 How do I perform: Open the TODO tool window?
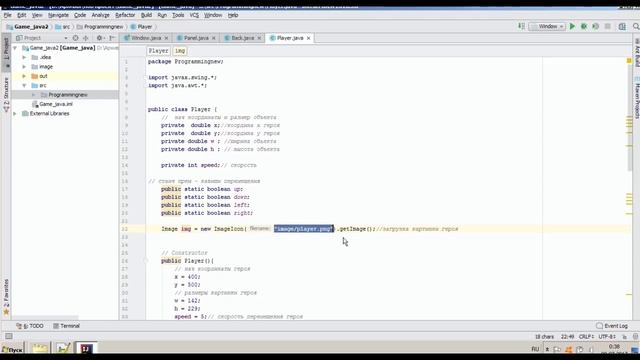click(30, 326)
